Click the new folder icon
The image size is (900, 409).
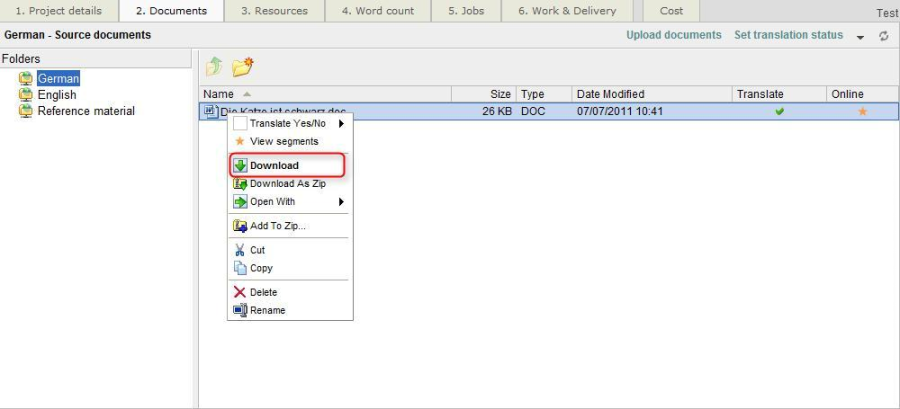(x=242, y=67)
